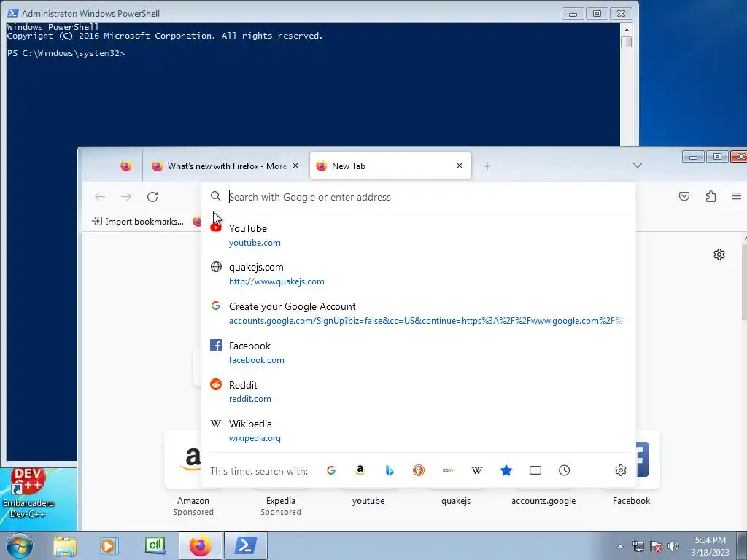Click the Expedia Sponsored shortcut label
747x560 pixels.
point(281,506)
